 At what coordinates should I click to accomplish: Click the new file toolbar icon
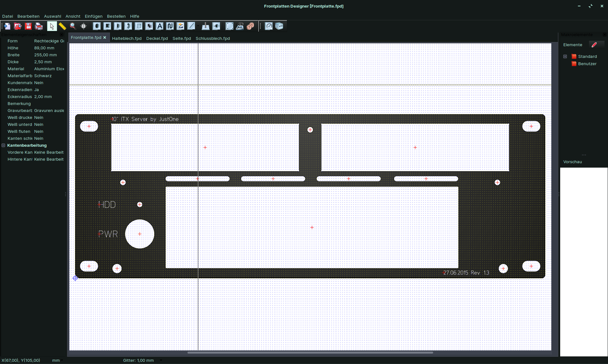(7, 26)
